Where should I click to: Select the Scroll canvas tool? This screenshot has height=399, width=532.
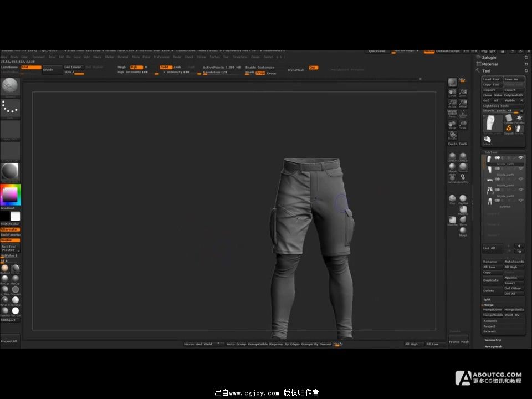point(452,93)
